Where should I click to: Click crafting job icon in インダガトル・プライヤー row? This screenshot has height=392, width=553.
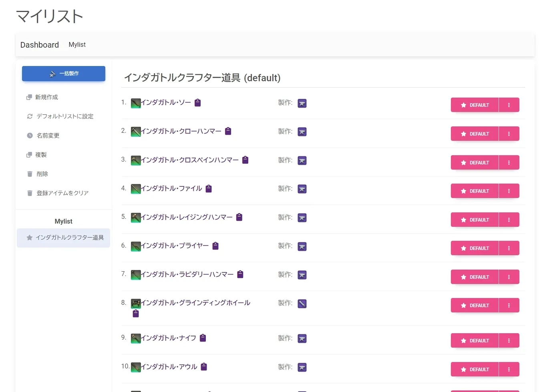tap(302, 246)
